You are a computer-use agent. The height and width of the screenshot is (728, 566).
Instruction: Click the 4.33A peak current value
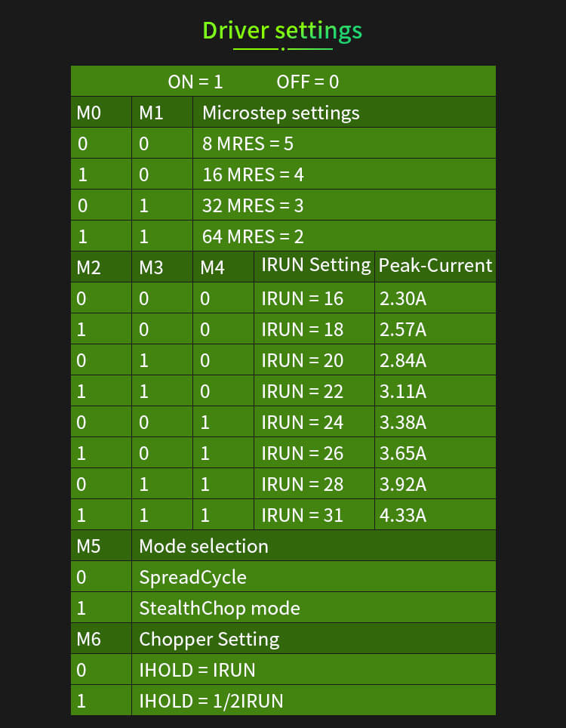[x=403, y=515]
